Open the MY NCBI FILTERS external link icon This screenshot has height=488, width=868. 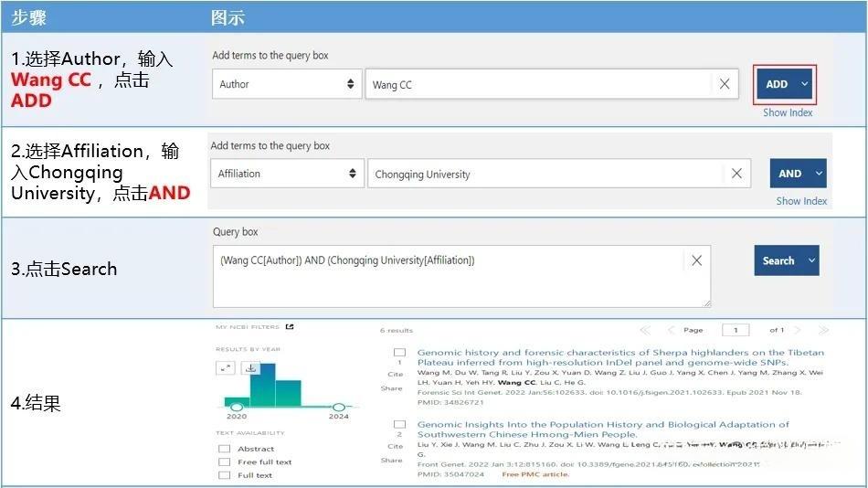290,327
